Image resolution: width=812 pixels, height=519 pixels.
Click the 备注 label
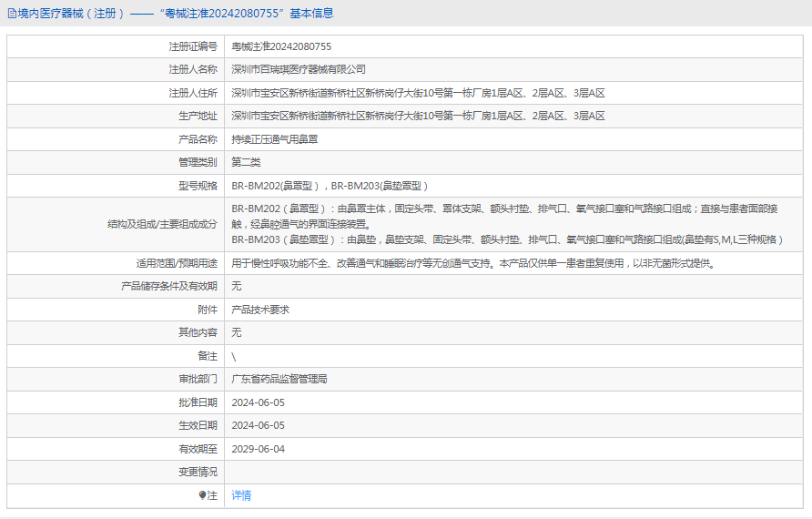[208, 356]
